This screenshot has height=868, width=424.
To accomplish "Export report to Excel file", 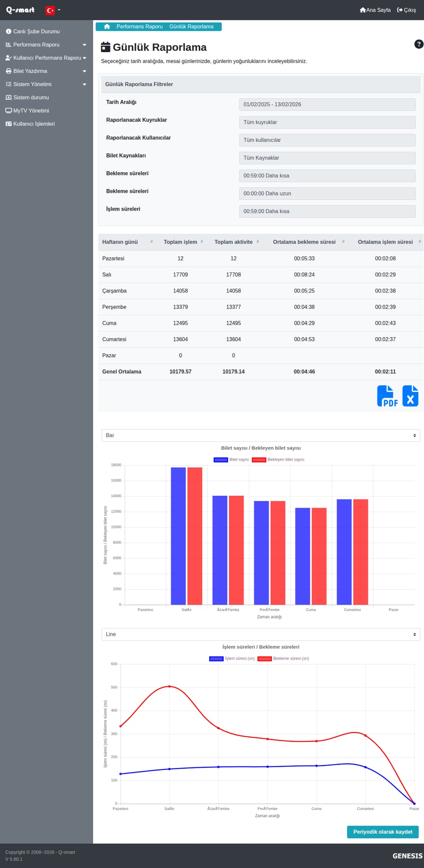I will pos(410,396).
